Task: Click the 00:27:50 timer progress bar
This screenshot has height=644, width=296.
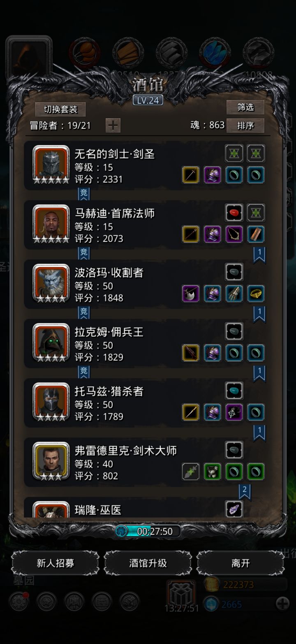Action: [x=148, y=531]
